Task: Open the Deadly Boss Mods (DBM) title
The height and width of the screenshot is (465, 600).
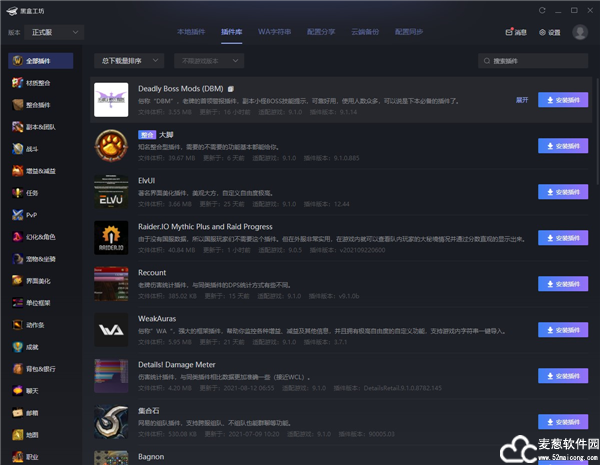Action: 181,89
